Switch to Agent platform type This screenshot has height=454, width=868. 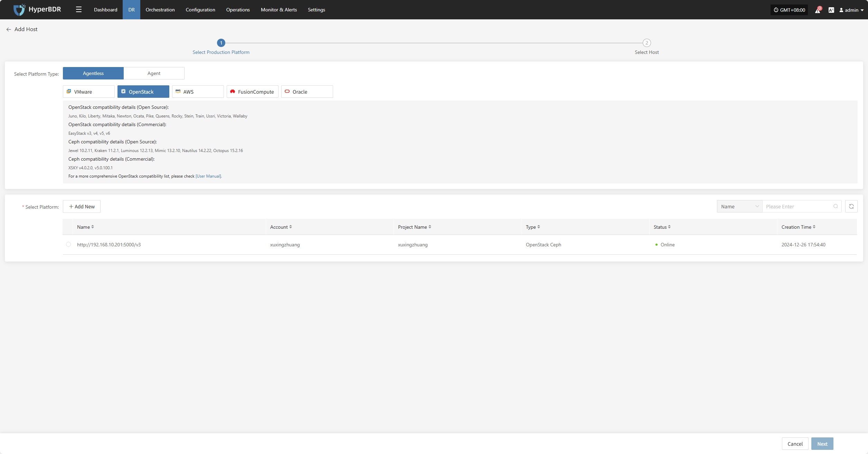(154, 73)
